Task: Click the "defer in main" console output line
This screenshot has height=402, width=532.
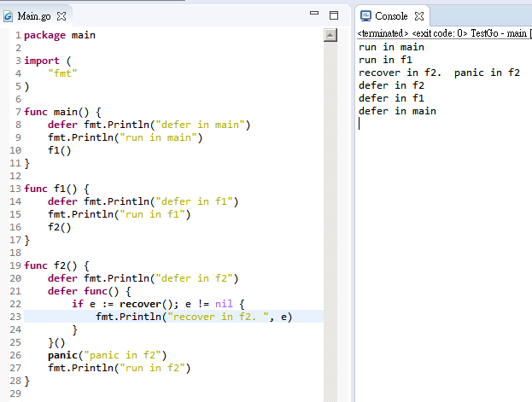Action: [397, 111]
